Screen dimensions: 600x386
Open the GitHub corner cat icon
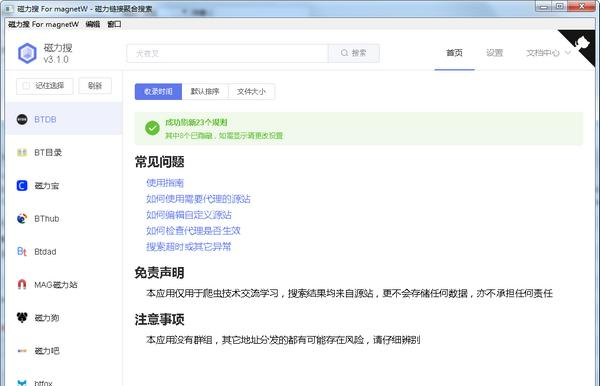tap(582, 42)
